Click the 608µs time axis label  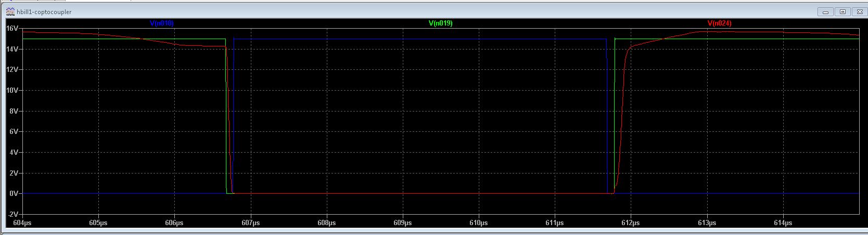(326, 223)
